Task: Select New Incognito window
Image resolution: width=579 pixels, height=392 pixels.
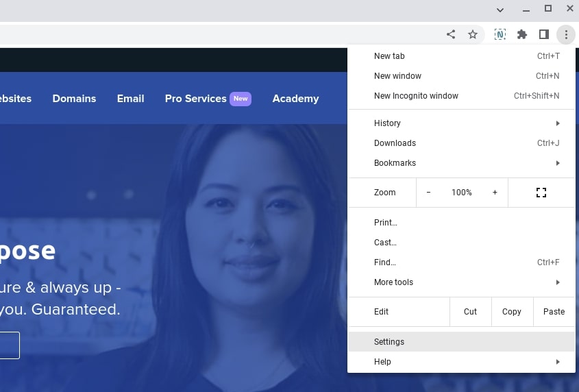Action: [416, 96]
